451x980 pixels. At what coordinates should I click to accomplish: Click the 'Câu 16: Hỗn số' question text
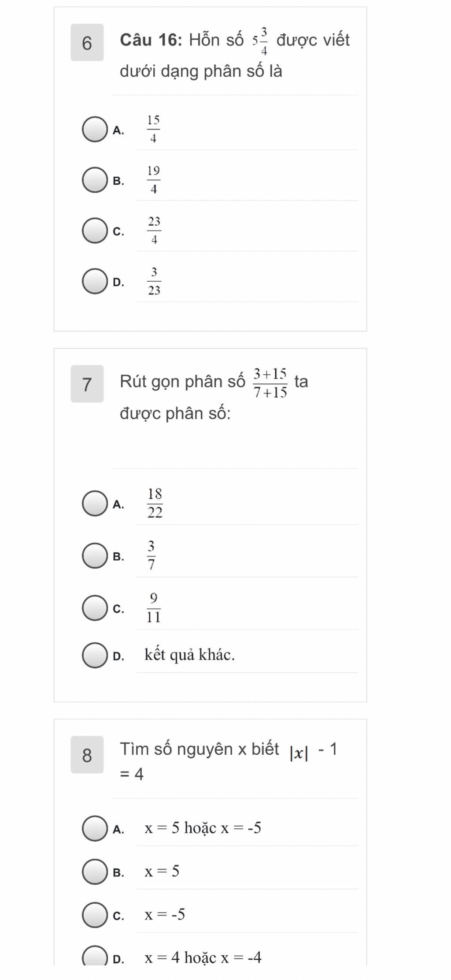[181, 40]
